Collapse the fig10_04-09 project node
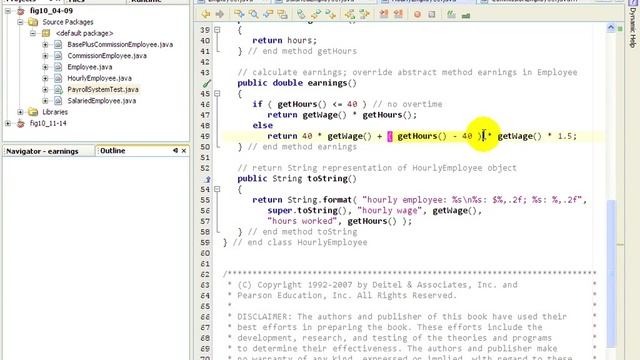 pos(8,11)
